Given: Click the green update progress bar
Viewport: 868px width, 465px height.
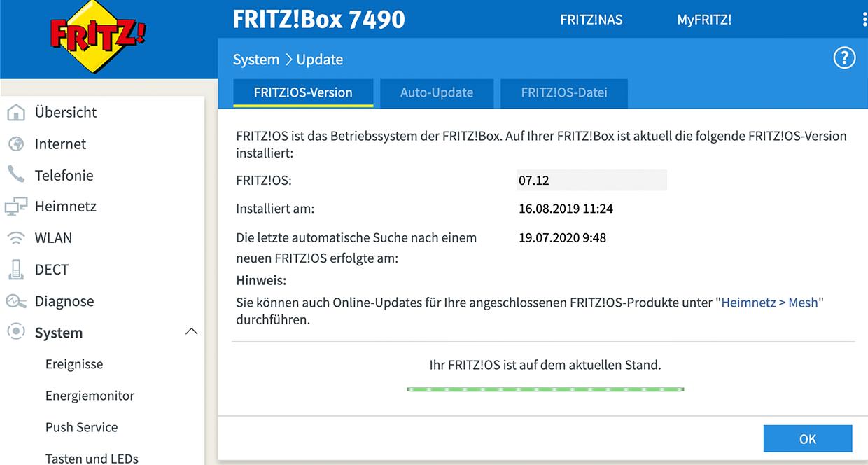Looking at the screenshot, I should [545, 389].
